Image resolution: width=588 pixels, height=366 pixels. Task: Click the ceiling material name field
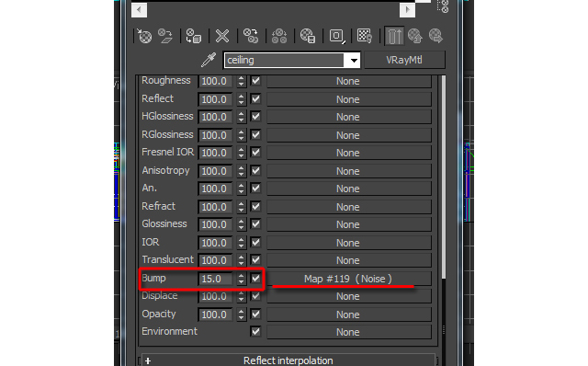pos(284,60)
